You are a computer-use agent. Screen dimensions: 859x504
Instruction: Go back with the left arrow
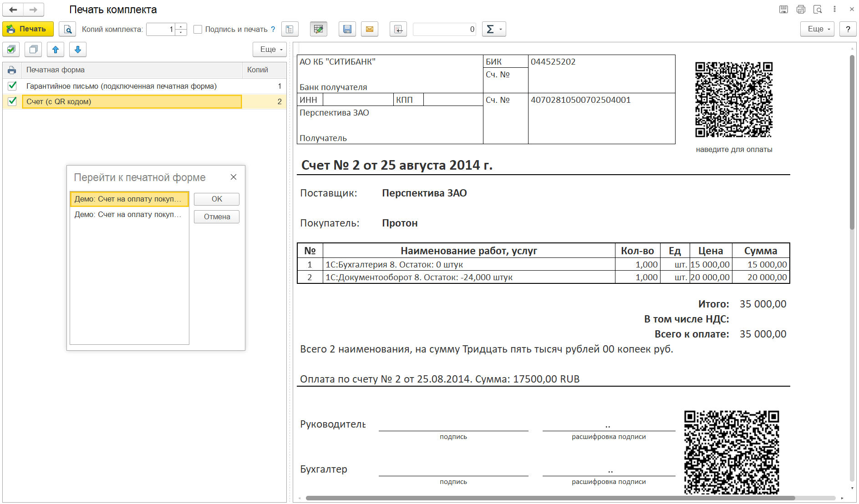pyautogui.click(x=13, y=10)
